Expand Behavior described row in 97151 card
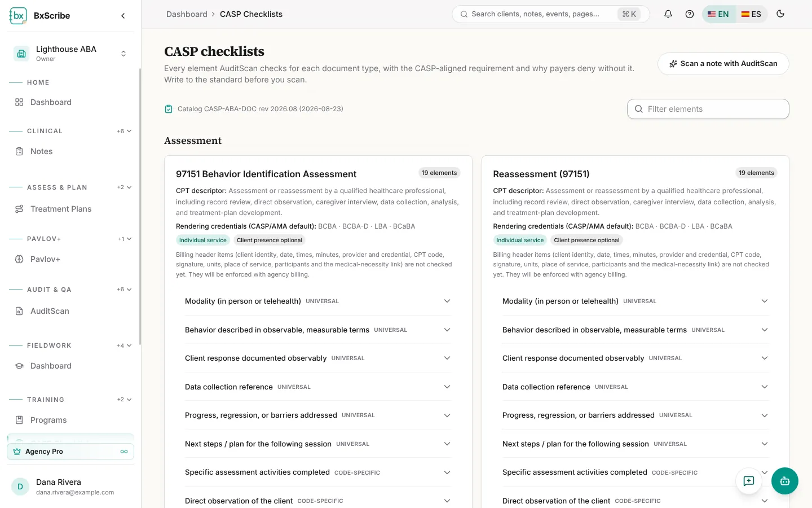 click(317, 330)
